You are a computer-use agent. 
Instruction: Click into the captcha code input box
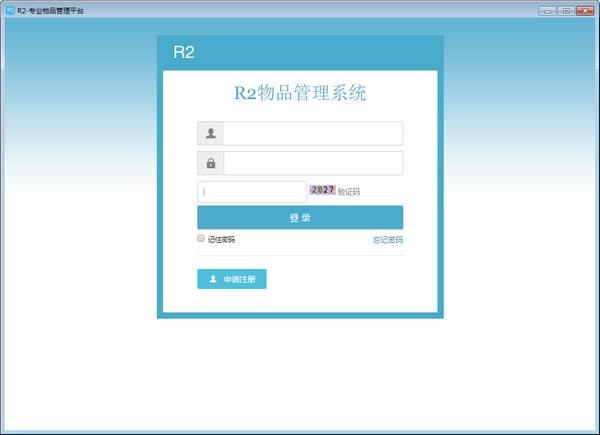tap(252, 191)
